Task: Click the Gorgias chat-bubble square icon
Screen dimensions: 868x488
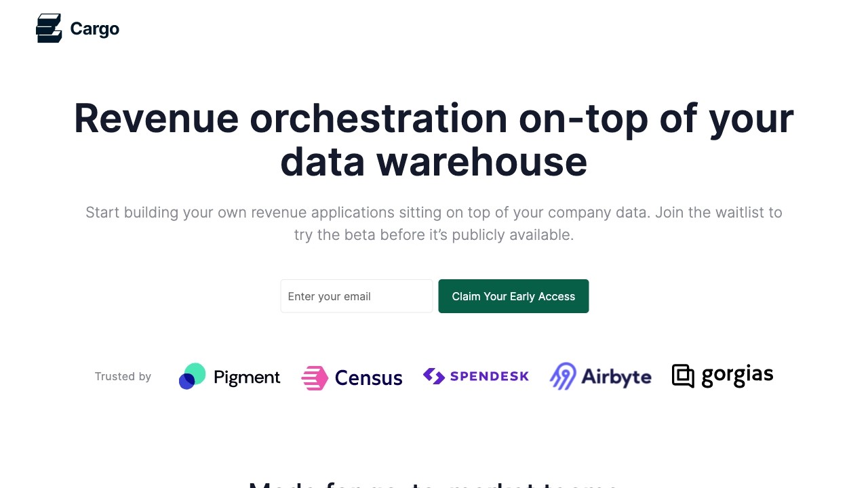Action: click(683, 375)
